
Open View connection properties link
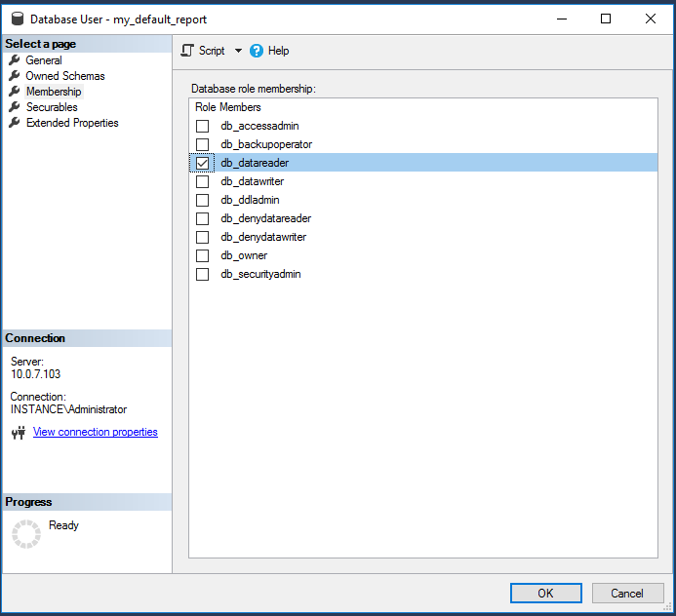click(x=95, y=432)
